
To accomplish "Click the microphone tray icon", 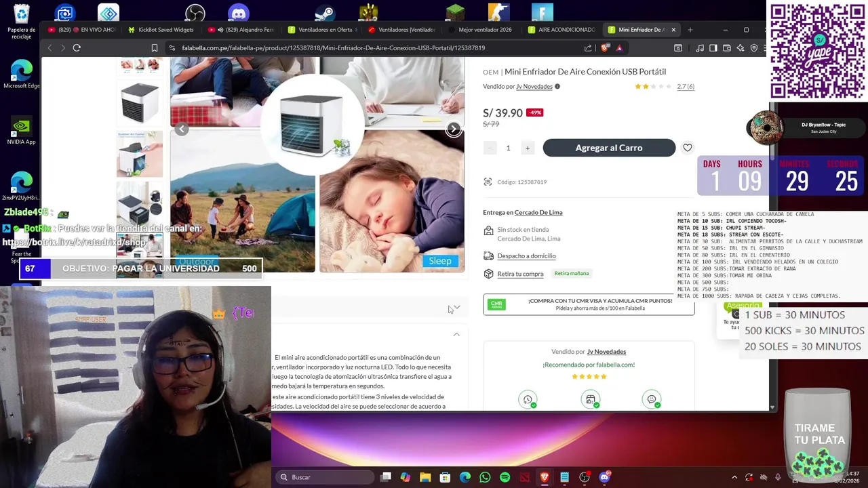I will tap(777, 477).
